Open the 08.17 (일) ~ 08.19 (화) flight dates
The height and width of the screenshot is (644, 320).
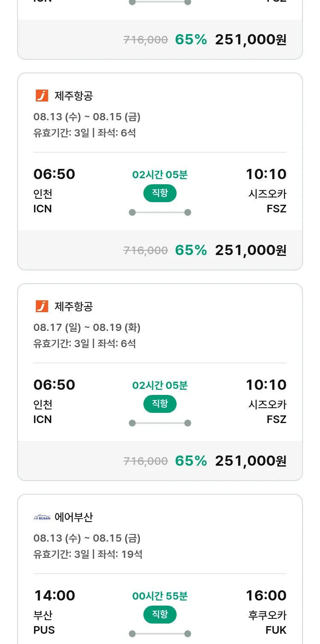(x=87, y=328)
